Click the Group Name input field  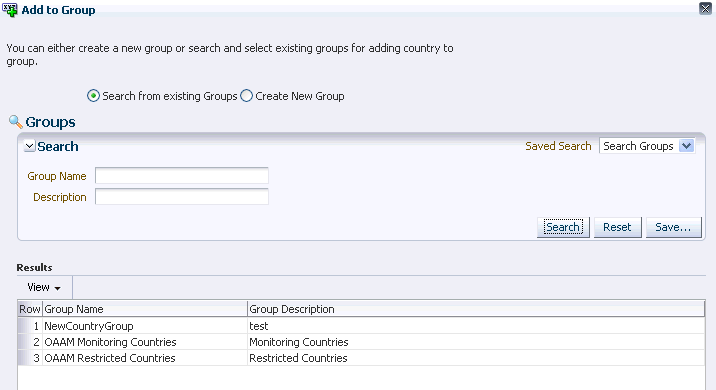(x=182, y=175)
